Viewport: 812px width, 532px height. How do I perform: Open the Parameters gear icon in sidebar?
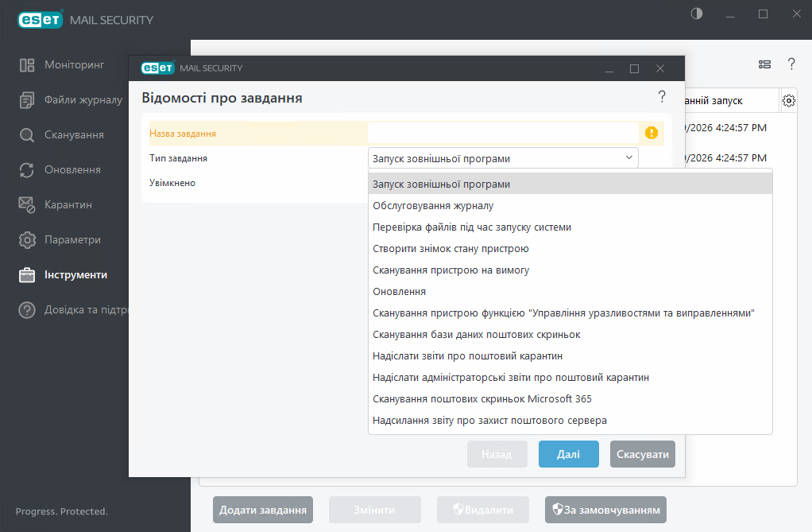pyautogui.click(x=27, y=240)
